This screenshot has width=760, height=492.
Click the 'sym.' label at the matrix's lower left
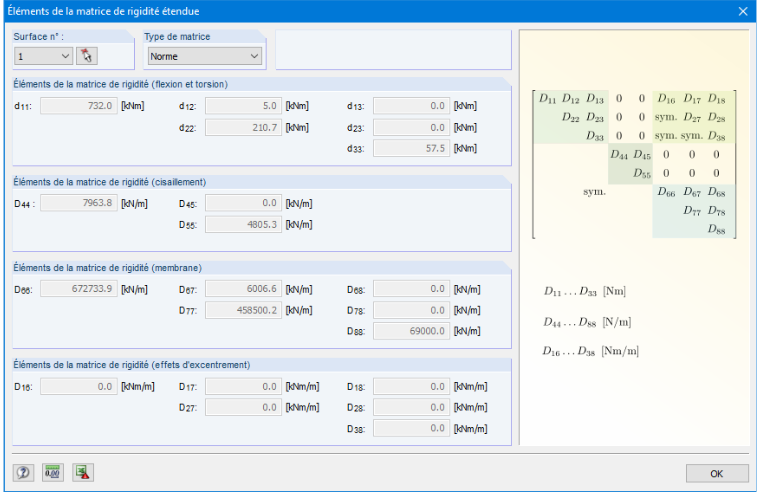(594, 192)
